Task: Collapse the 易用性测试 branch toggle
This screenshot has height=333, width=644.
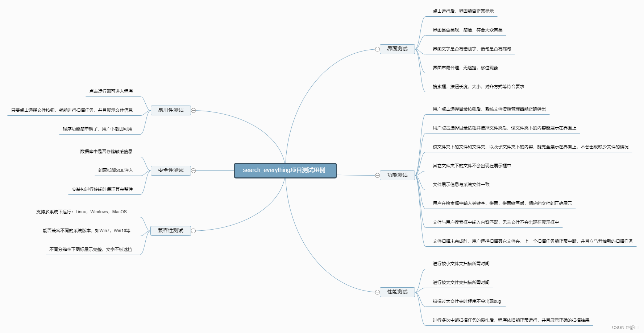Action: point(194,110)
